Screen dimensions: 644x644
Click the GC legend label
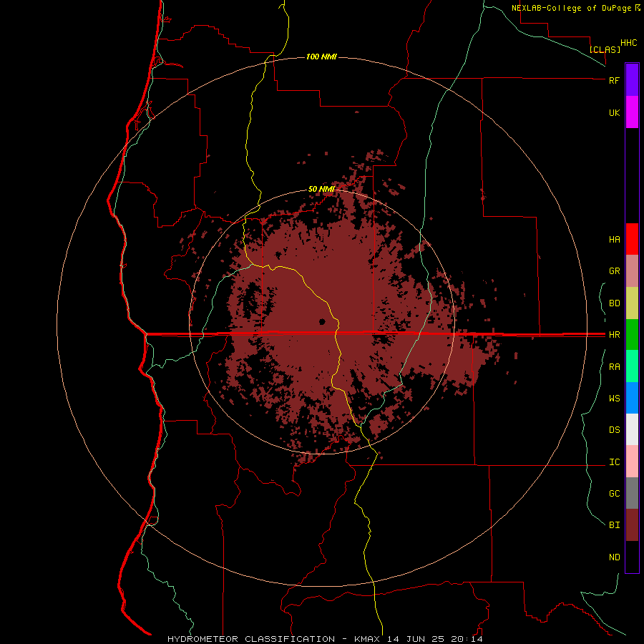614,494
